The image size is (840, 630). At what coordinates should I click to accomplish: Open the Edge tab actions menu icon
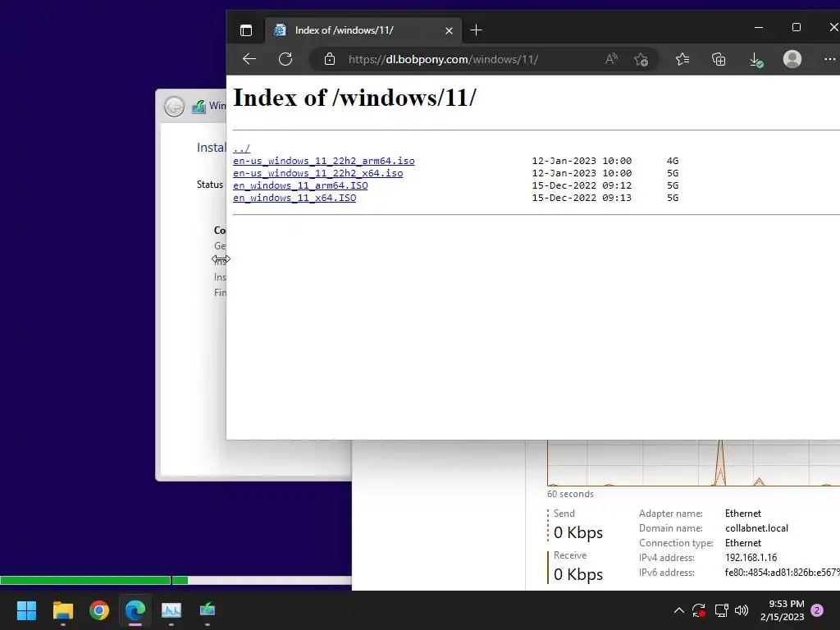(x=246, y=30)
